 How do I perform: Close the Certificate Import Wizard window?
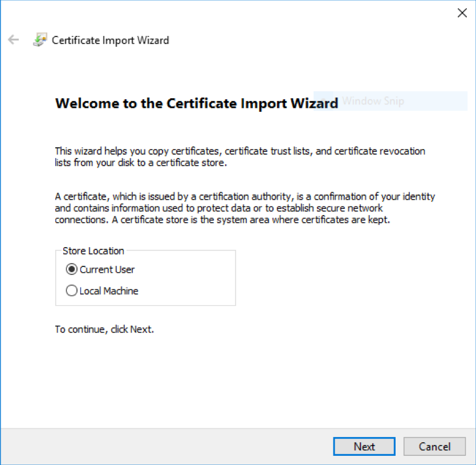pyautogui.click(x=462, y=13)
